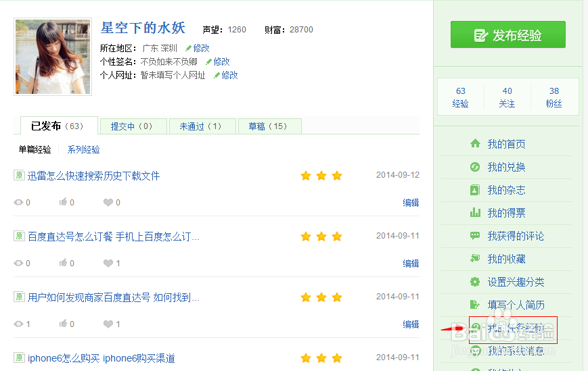
Task: Click 编辑 for 百度直达号怎么订餐 article
Action: (411, 264)
